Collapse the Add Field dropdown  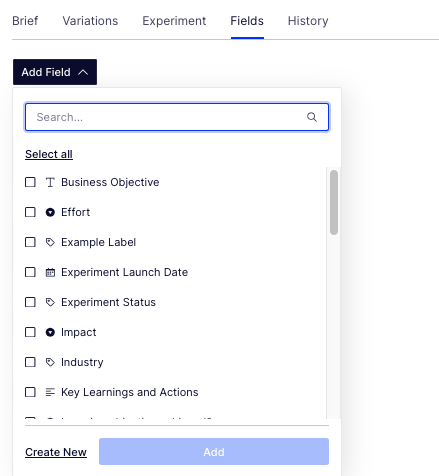tap(55, 72)
